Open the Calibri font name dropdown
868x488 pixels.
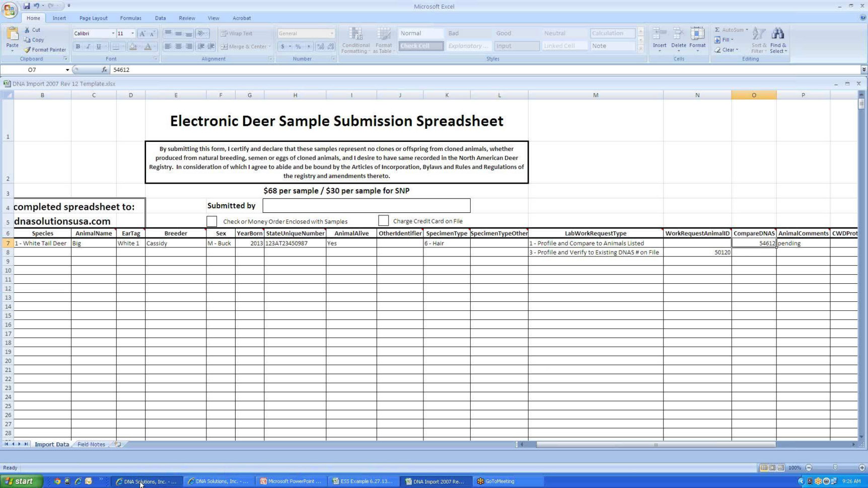click(x=113, y=33)
